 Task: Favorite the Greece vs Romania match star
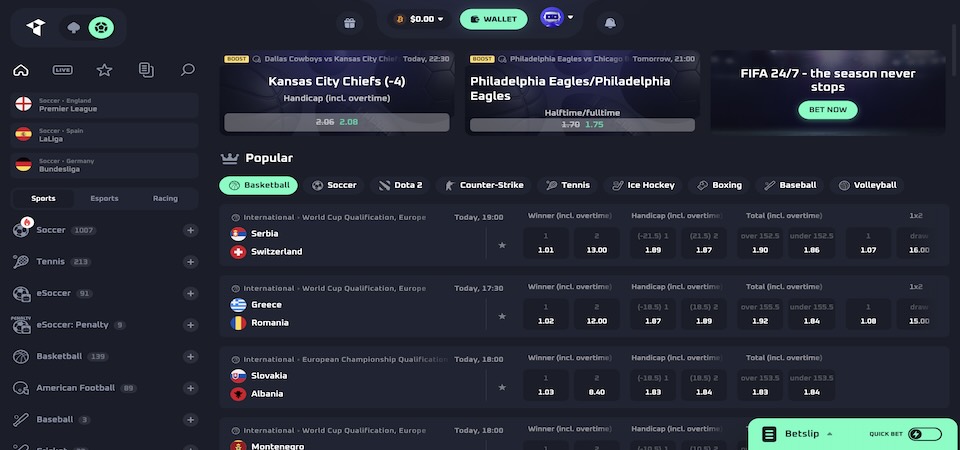click(x=502, y=315)
